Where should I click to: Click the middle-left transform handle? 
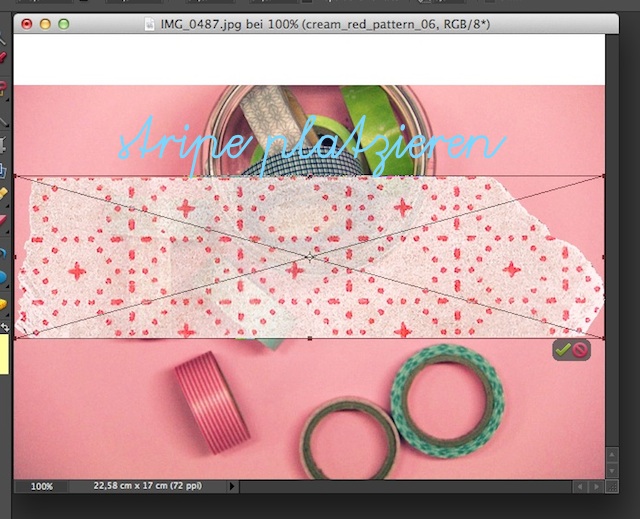coord(15,258)
